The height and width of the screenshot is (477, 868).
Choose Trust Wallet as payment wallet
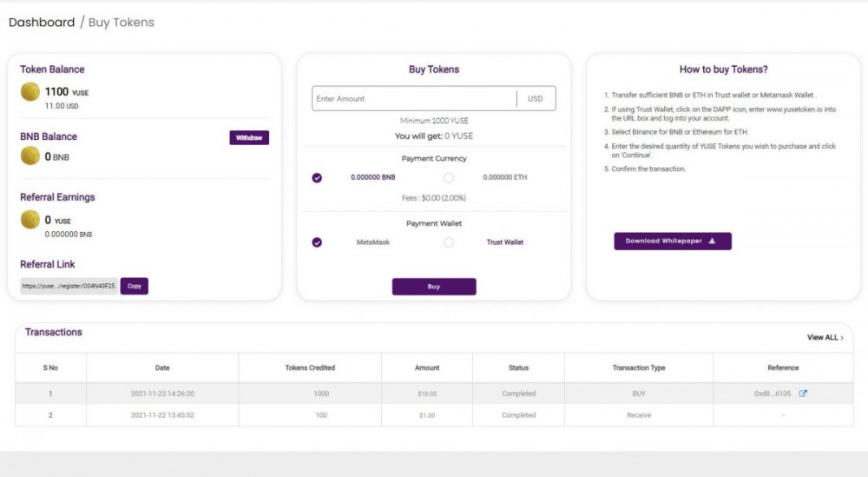[x=449, y=242]
